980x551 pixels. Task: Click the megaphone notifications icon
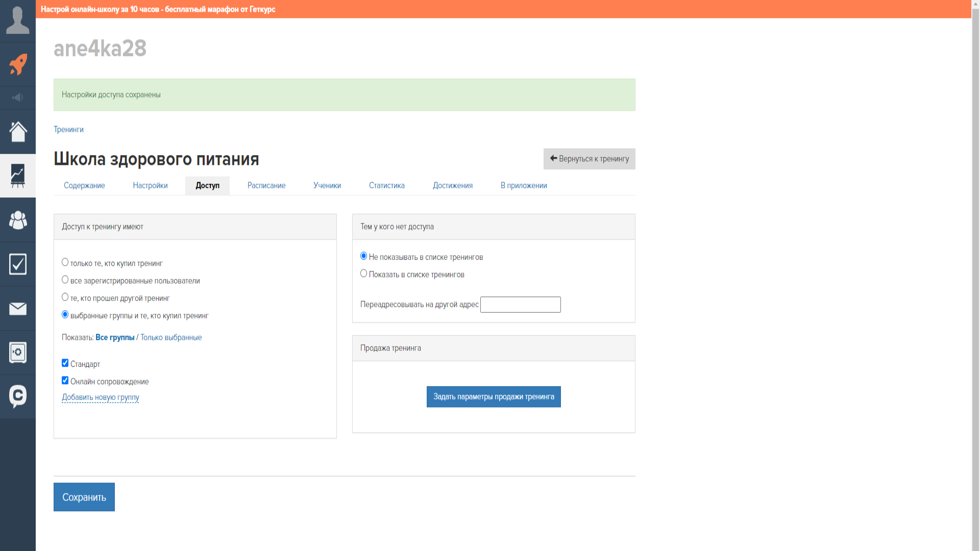point(18,97)
